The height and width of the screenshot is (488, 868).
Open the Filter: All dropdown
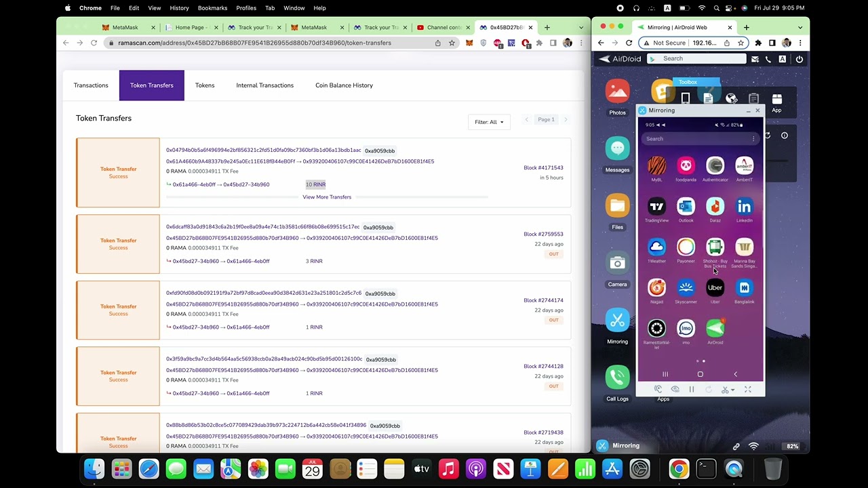[x=489, y=122]
